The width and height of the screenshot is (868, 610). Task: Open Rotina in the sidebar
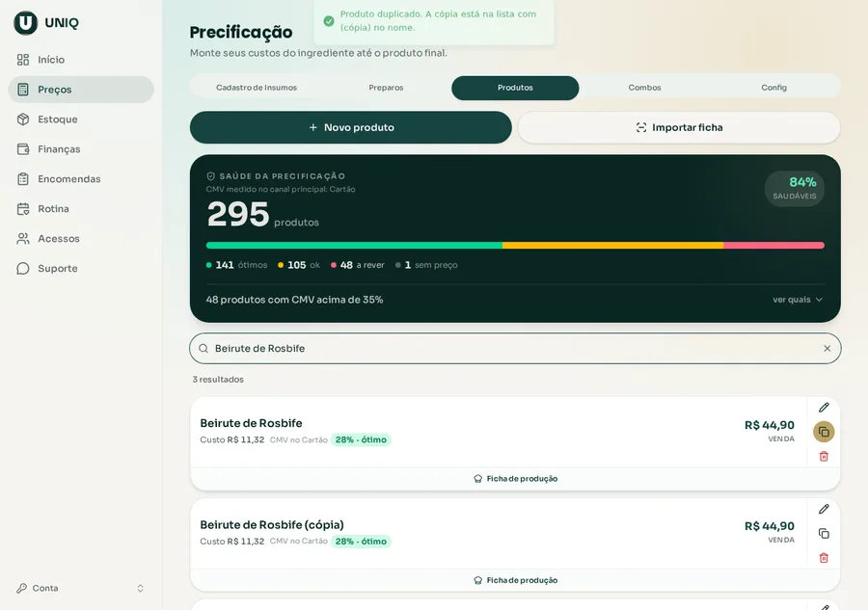tap(81, 209)
